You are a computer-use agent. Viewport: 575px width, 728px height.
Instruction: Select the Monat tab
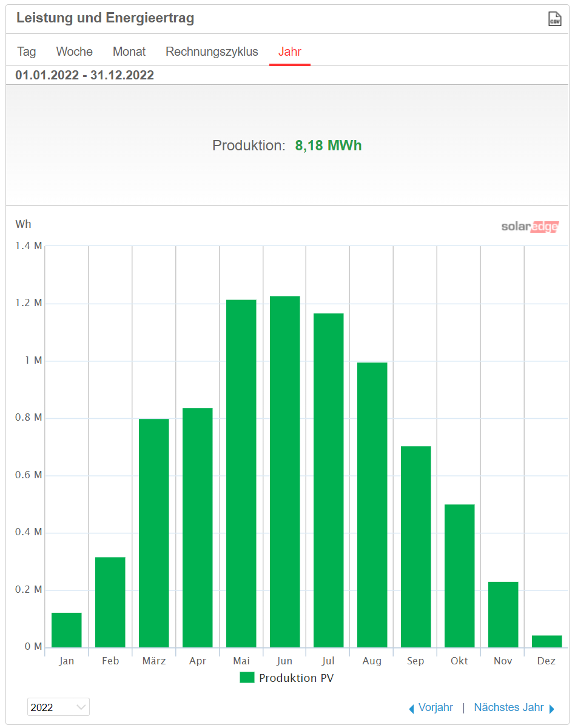(129, 52)
